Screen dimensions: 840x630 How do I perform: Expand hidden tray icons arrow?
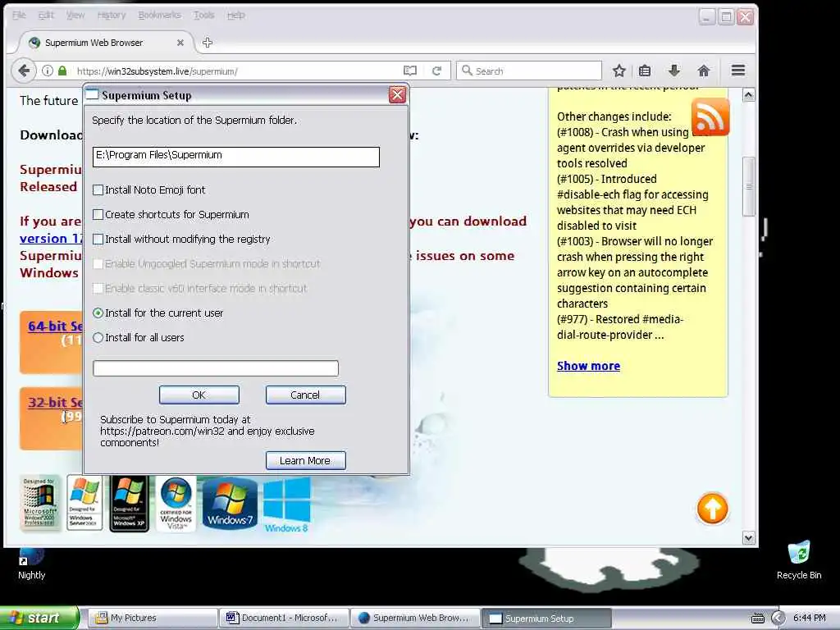[778, 619]
